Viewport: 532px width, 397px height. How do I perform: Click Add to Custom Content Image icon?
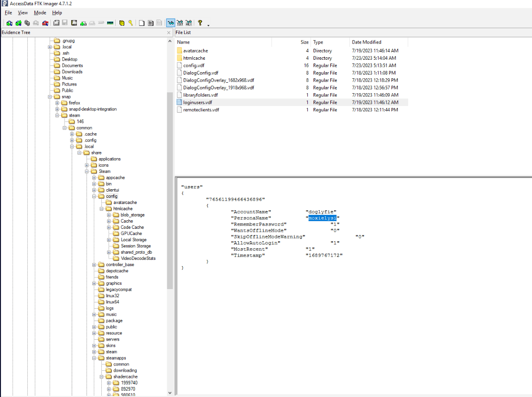[x=83, y=23]
